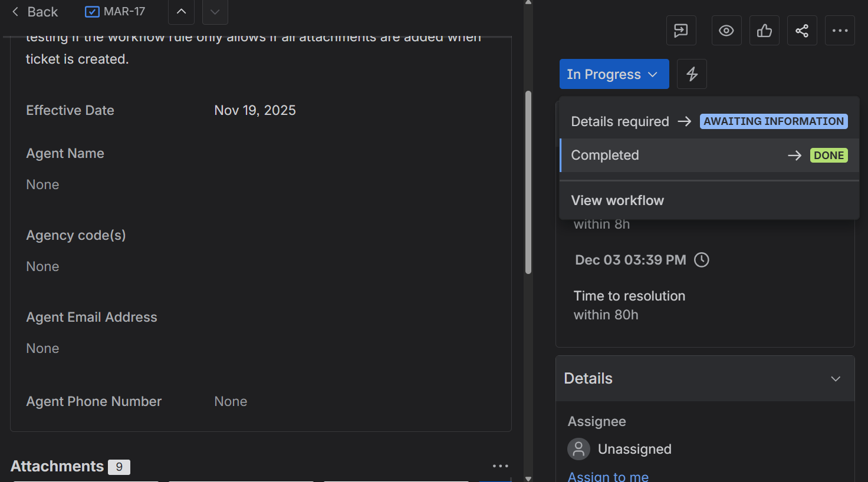Click the Unassigned assignee value
This screenshot has height=482, width=868.
click(634, 449)
